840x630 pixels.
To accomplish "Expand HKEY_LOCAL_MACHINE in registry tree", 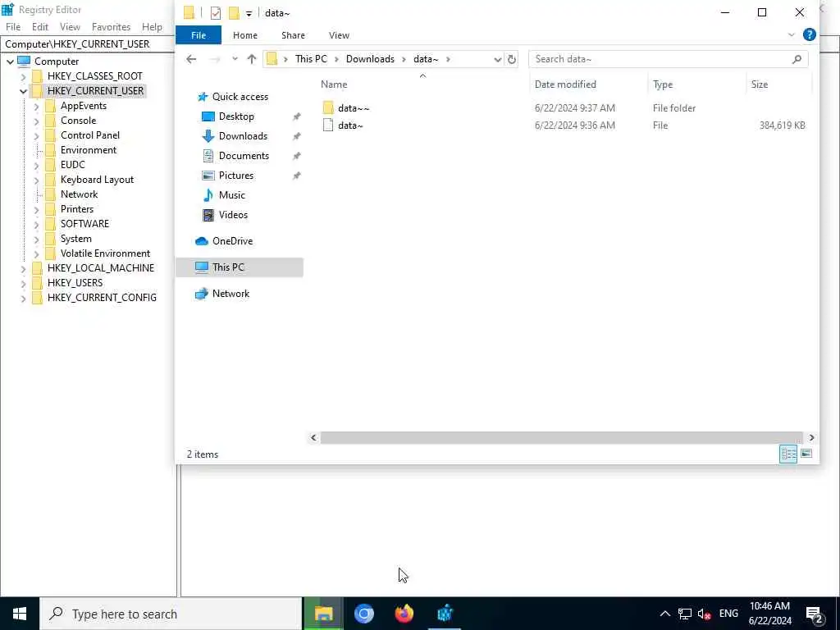I will [x=23, y=268].
